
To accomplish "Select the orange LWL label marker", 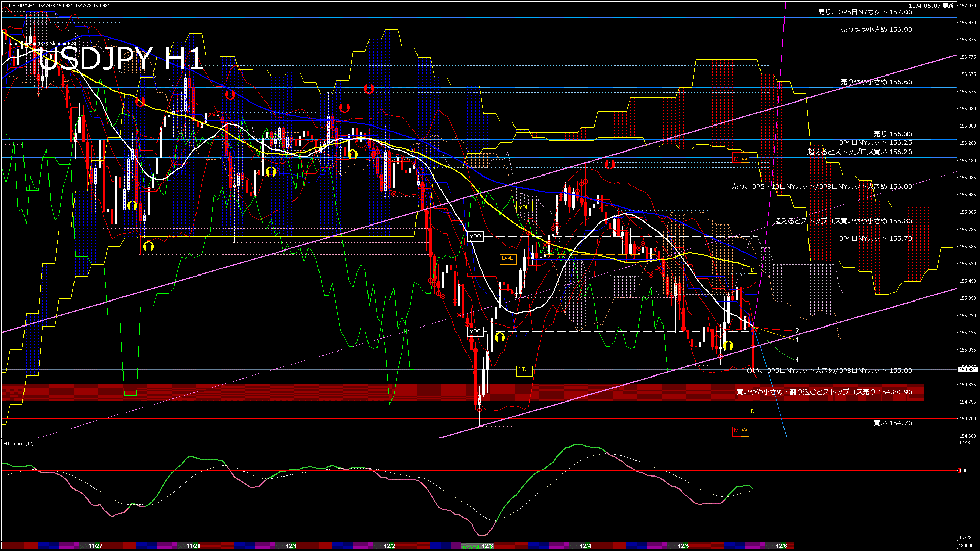I will point(507,259).
